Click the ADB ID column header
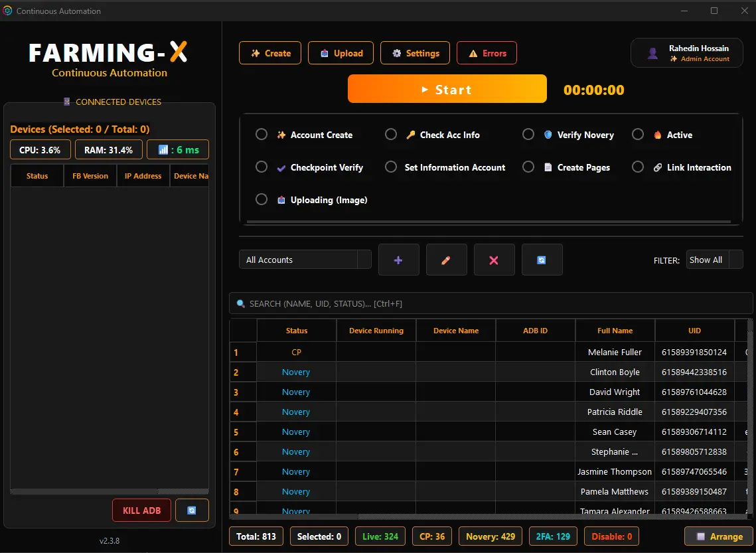Image resolution: width=756 pixels, height=553 pixels. click(535, 331)
